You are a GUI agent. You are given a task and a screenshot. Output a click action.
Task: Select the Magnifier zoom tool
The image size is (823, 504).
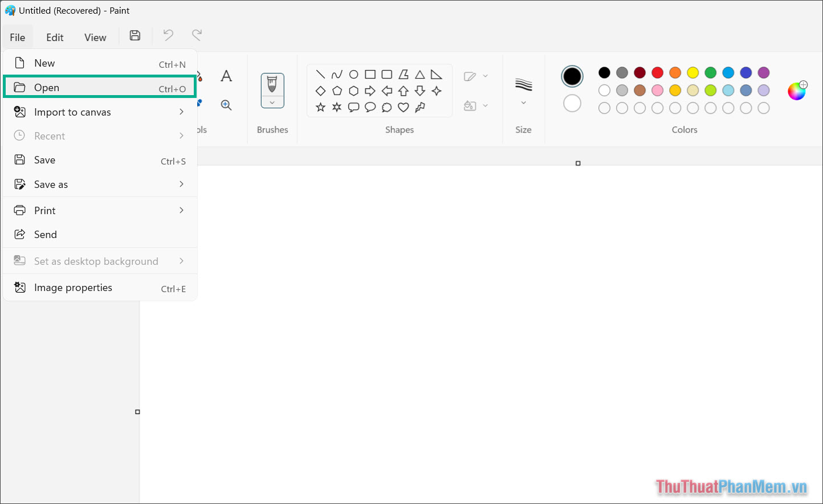227,105
